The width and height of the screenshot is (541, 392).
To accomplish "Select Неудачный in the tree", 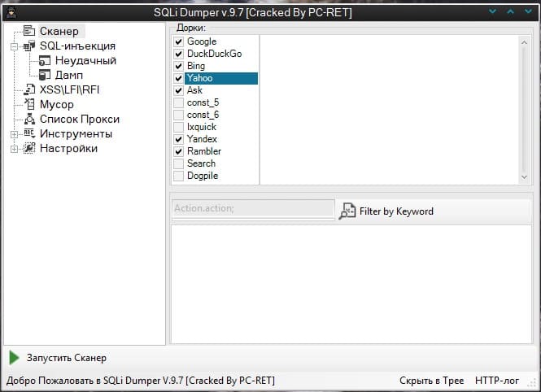I will point(85,60).
